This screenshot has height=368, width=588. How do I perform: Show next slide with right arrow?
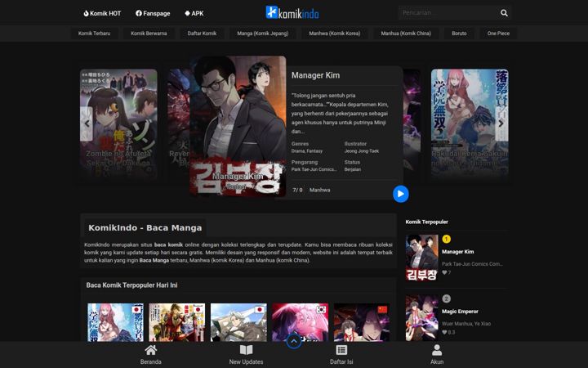click(501, 123)
